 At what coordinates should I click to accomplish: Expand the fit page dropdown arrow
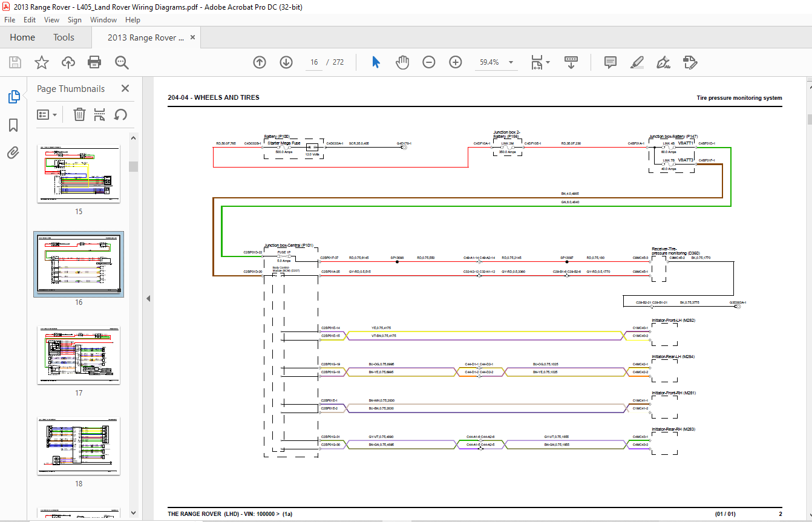click(x=548, y=62)
